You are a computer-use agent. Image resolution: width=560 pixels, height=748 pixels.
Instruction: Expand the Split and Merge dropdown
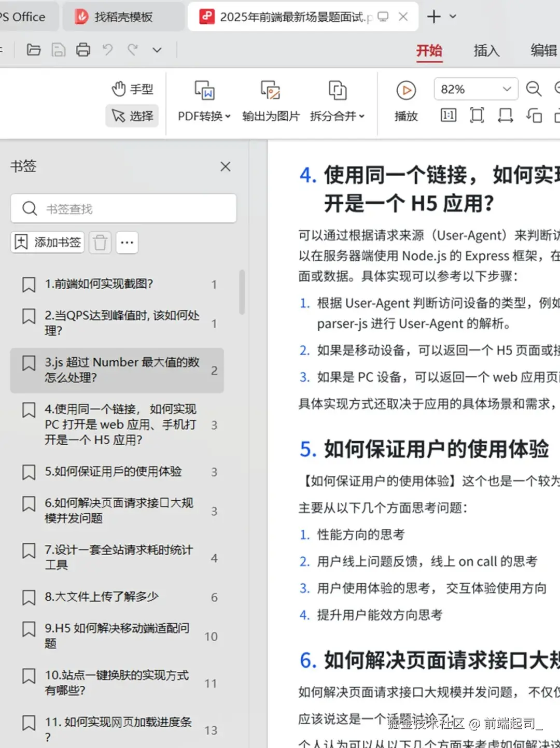(x=337, y=116)
